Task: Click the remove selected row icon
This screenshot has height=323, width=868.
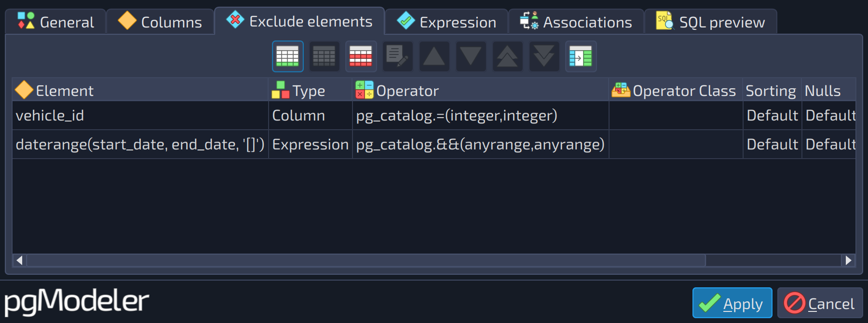Action: coord(324,56)
